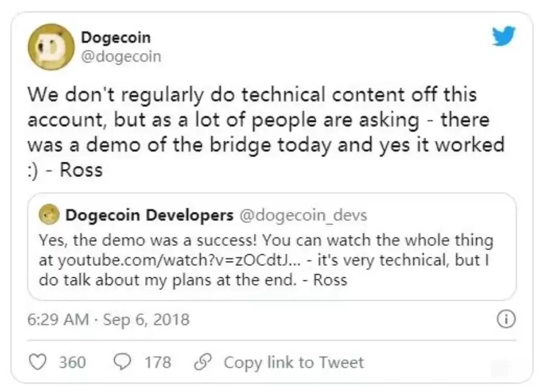The width and height of the screenshot is (544, 392).
Task: Click the ":) - Ross" sign-off in the main tweet
Action: (65, 170)
